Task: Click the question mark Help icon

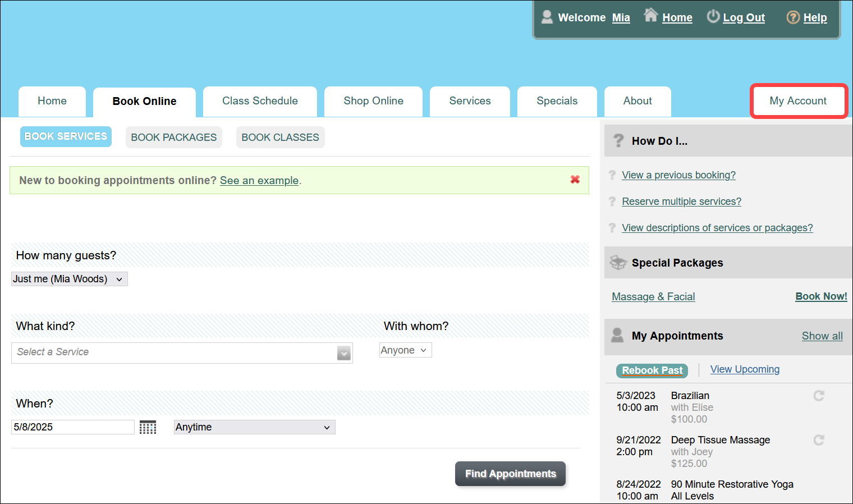Action: pyautogui.click(x=792, y=17)
